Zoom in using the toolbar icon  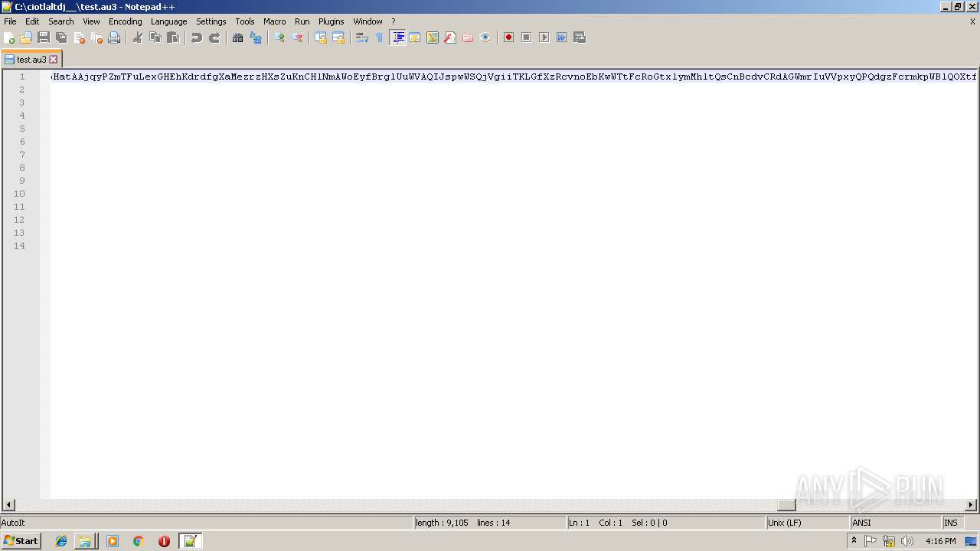pyautogui.click(x=279, y=37)
